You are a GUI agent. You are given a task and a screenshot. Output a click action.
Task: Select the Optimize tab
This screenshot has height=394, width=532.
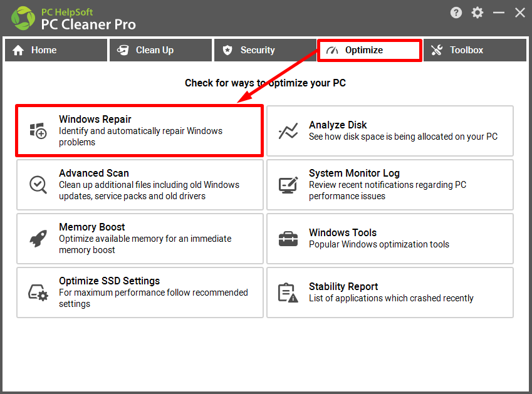tap(370, 50)
